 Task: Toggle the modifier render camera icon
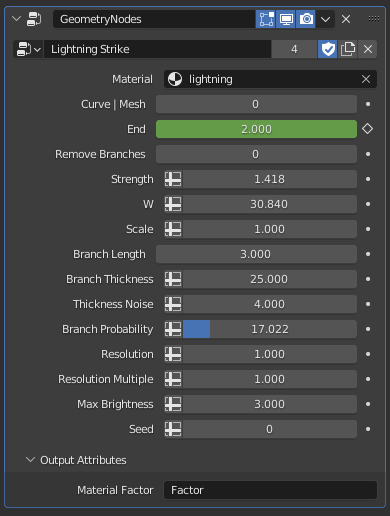(x=306, y=19)
